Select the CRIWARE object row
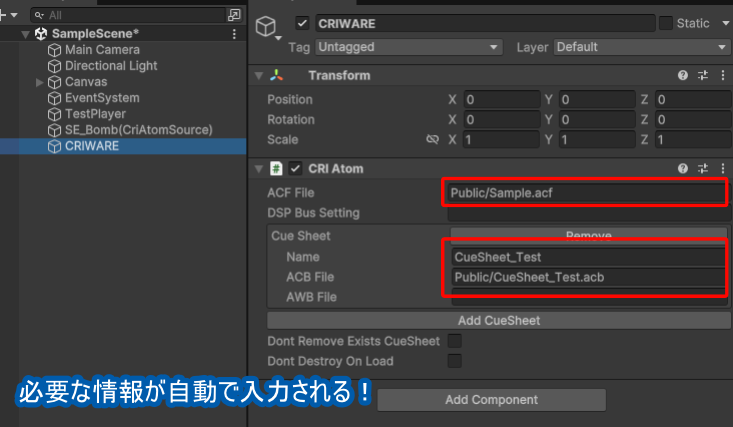 [x=123, y=146]
